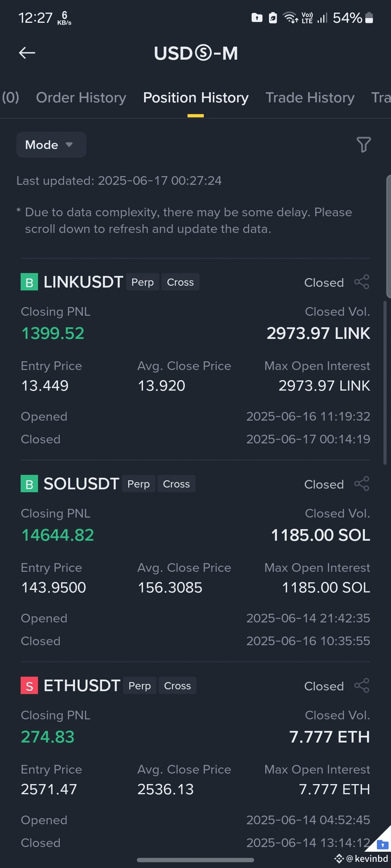391x868 pixels.
Task: Expand the Mode dropdown
Action: pos(51,145)
